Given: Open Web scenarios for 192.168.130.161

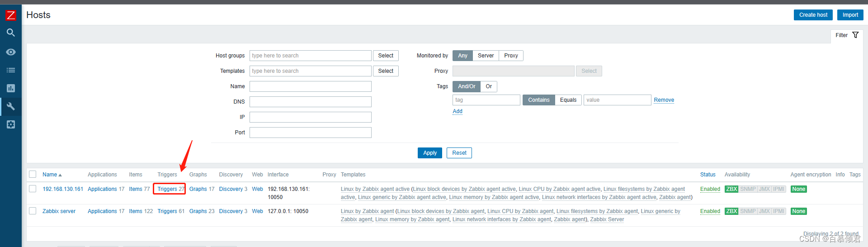Looking at the screenshot, I should click(257, 189).
